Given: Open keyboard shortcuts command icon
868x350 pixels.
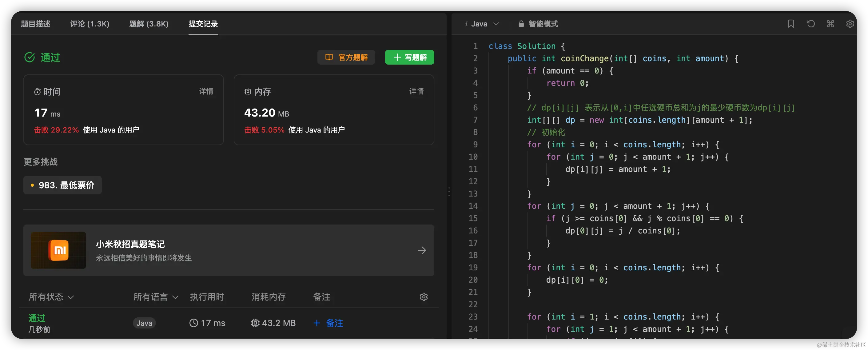Looking at the screenshot, I should pos(830,24).
